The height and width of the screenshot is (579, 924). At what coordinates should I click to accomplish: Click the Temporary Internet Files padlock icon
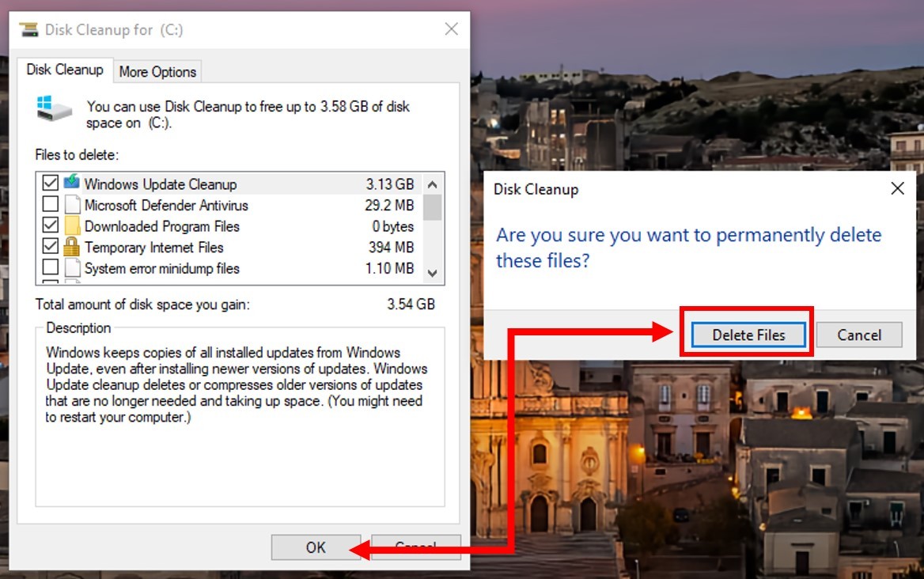[72, 247]
